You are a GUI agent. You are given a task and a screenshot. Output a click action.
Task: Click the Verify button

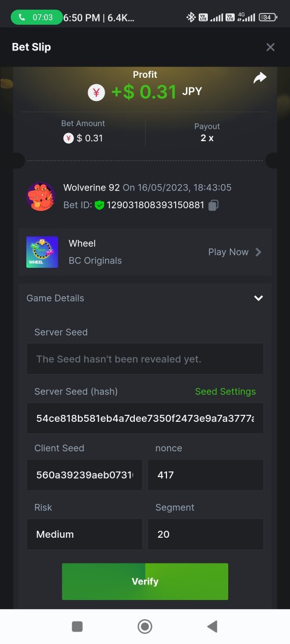(145, 581)
